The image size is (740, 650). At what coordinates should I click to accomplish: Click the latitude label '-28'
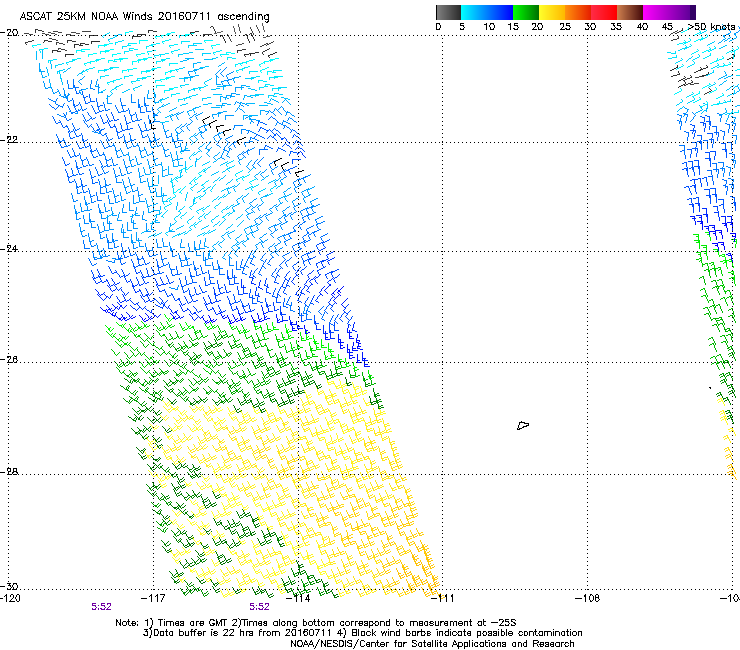point(9,472)
